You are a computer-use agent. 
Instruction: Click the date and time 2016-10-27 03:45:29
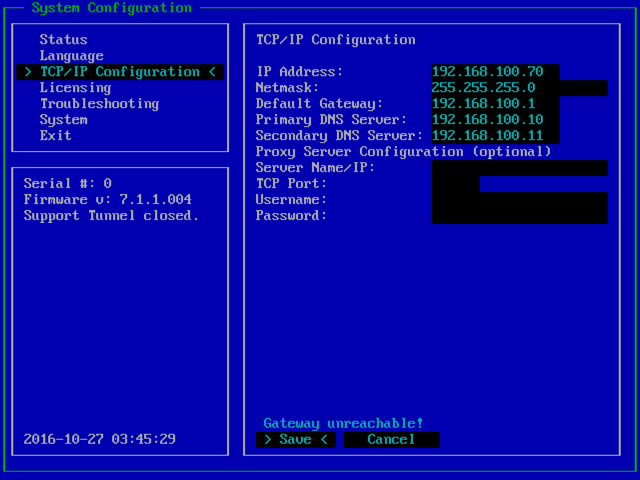pyautogui.click(x=100, y=440)
